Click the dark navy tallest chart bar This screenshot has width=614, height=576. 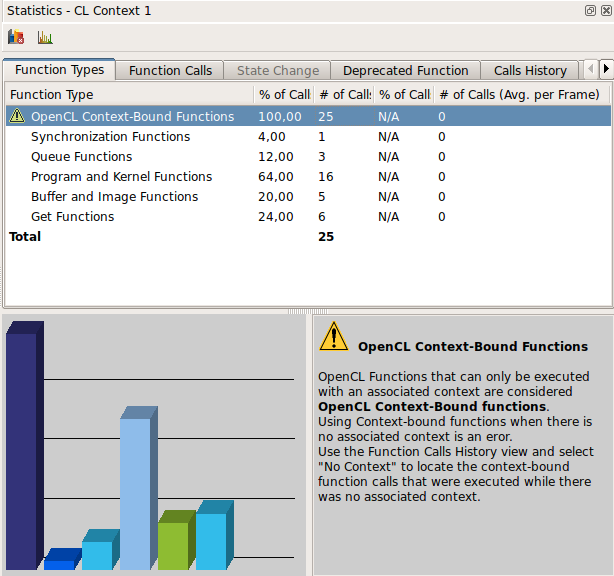pos(24,446)
